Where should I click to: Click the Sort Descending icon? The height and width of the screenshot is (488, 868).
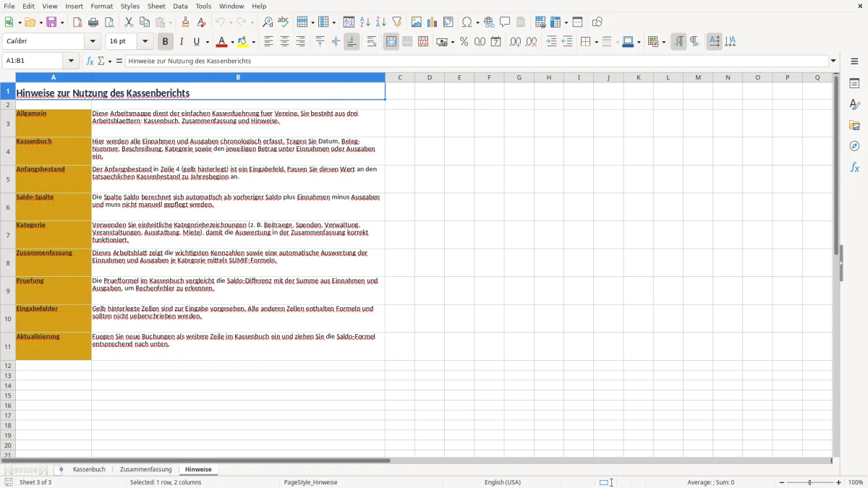[381, 22]
